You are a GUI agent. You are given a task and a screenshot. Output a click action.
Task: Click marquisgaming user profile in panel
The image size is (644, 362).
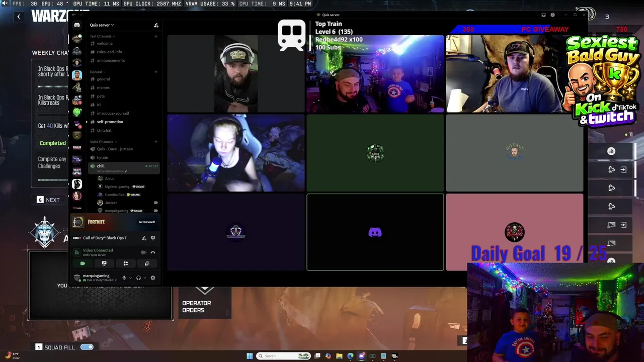(96, 278)
